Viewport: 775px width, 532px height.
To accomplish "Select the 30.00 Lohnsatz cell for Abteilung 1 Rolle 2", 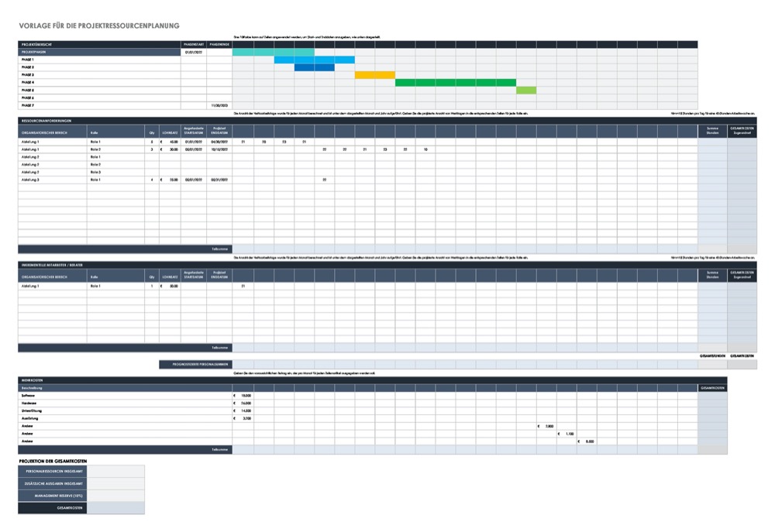I will (x=170, y=149).
